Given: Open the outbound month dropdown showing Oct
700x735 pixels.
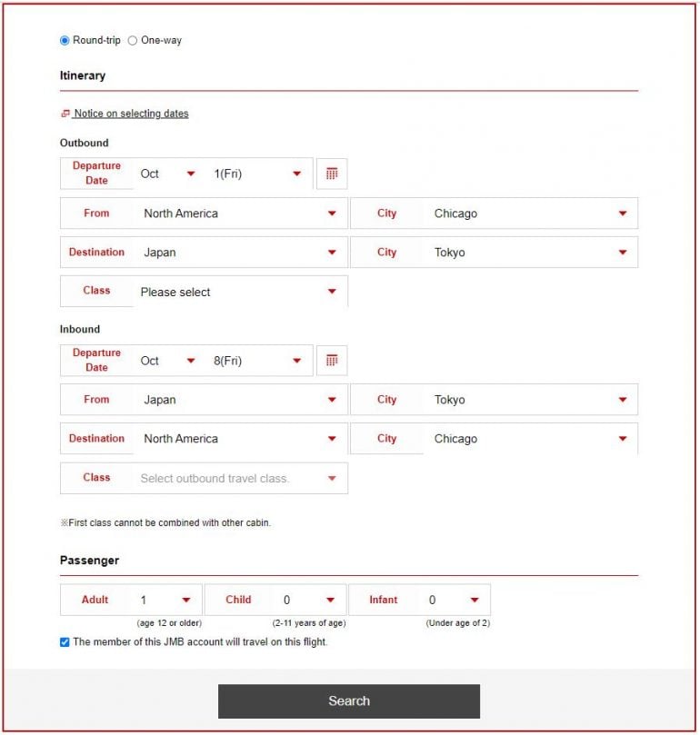Looking at the screenshot, I should [x=168, y=174].
